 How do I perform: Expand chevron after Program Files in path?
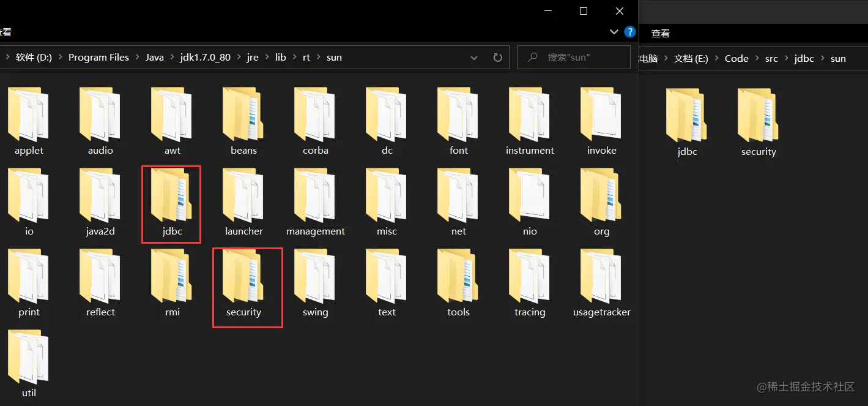coord(137,58)
